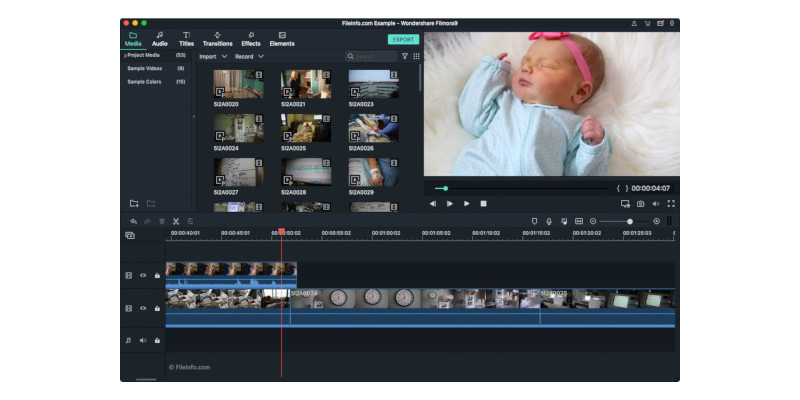Toggle lock on the second video track
This screenshot has width=800, height=400.
tap(157, 309)
